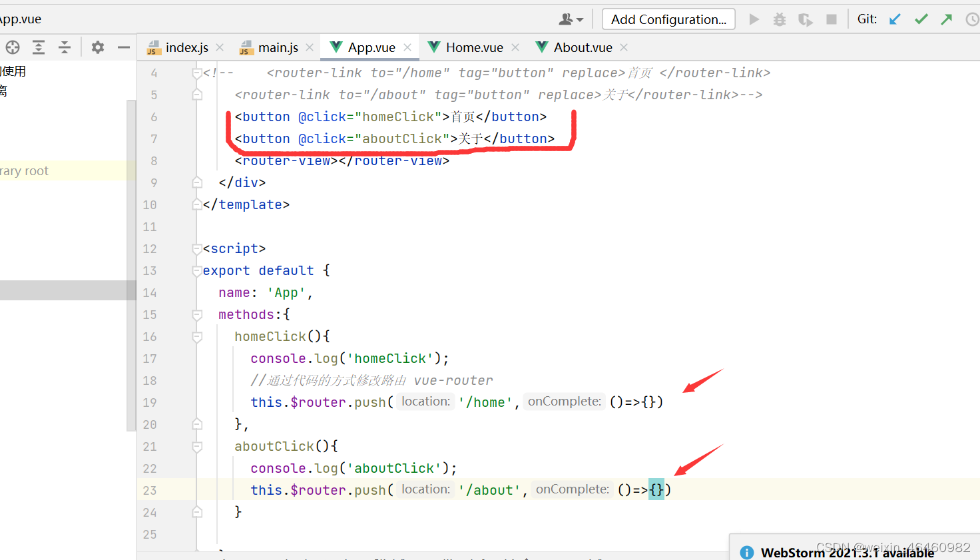Click the router-view tag on line 8

point(342,161)
